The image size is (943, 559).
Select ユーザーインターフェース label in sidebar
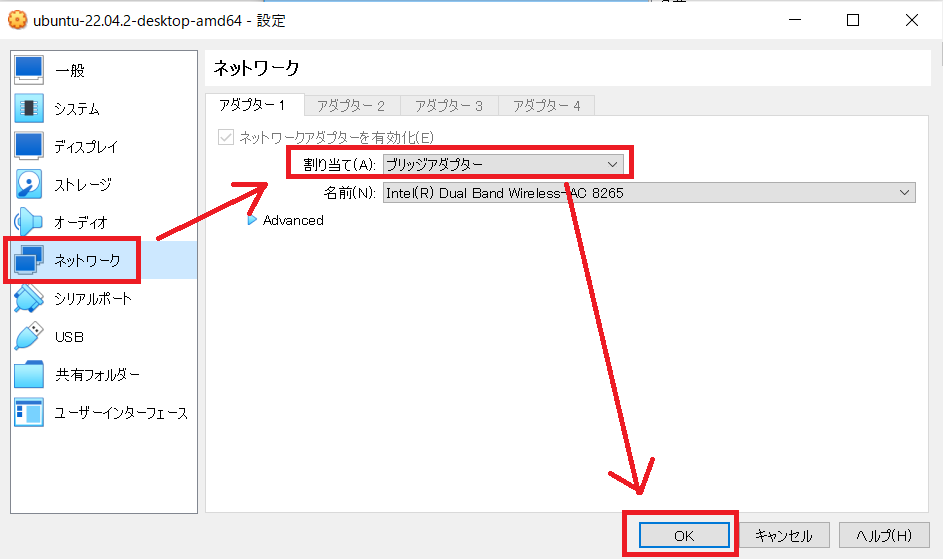click(121, 413)
